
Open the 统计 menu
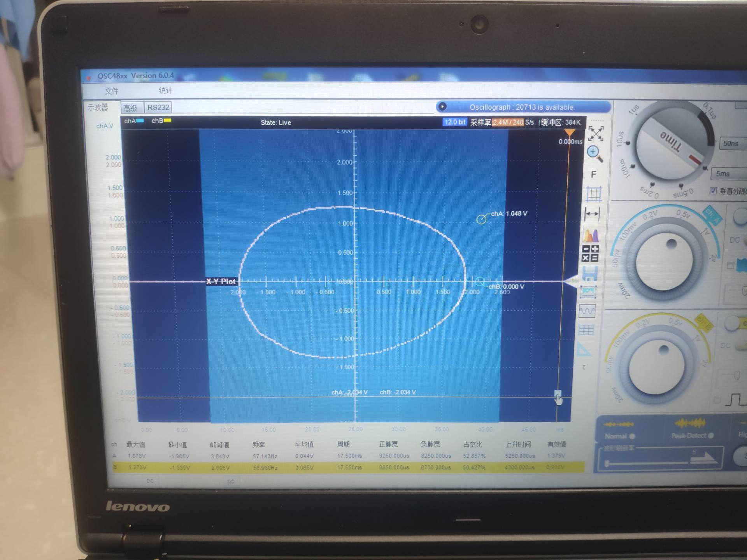165,91
